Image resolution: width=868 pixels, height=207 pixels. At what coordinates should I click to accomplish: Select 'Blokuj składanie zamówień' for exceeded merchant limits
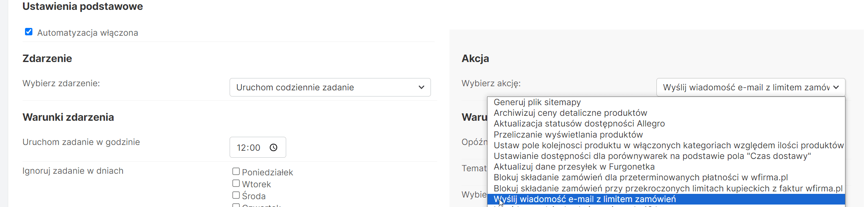pyautogui.click(x=668, y=189)
